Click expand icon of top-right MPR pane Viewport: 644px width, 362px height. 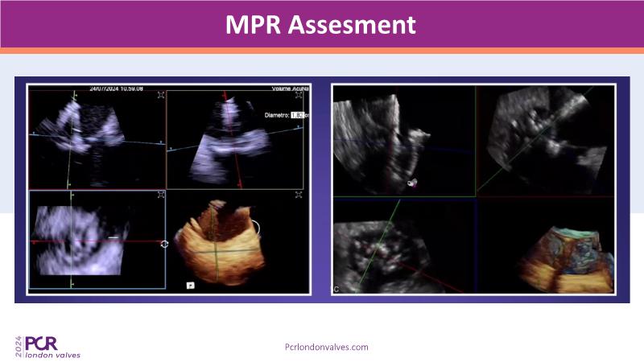coord(300,95)
